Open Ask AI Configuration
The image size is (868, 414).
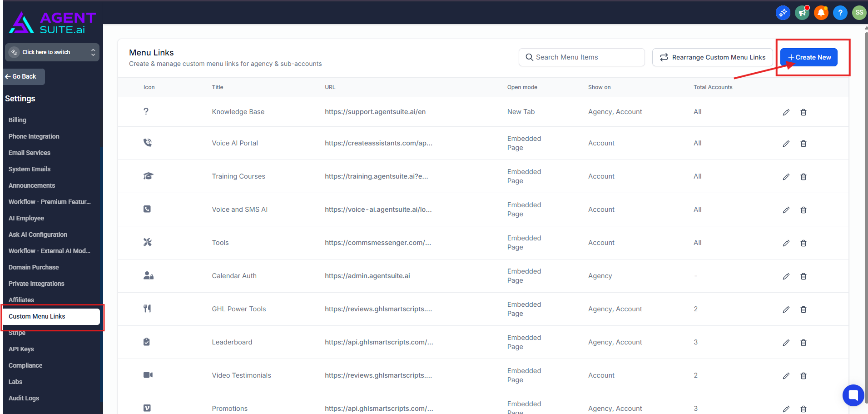click(38, 234)
